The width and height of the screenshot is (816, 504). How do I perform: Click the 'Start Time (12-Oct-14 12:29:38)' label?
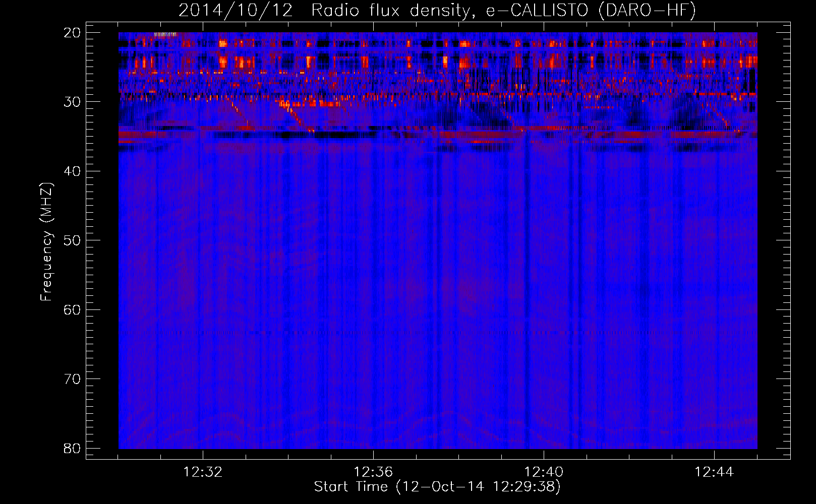point(437,486)
